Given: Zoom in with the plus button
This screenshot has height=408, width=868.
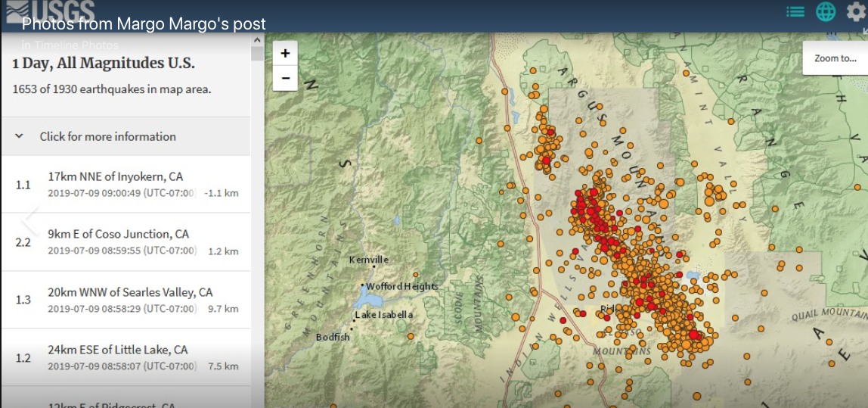Looking at the screenshot, I should click(285, 54).
